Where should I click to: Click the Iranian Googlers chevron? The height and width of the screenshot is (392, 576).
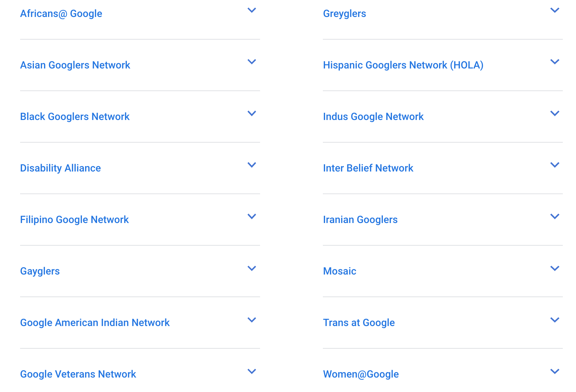[555, 216]
